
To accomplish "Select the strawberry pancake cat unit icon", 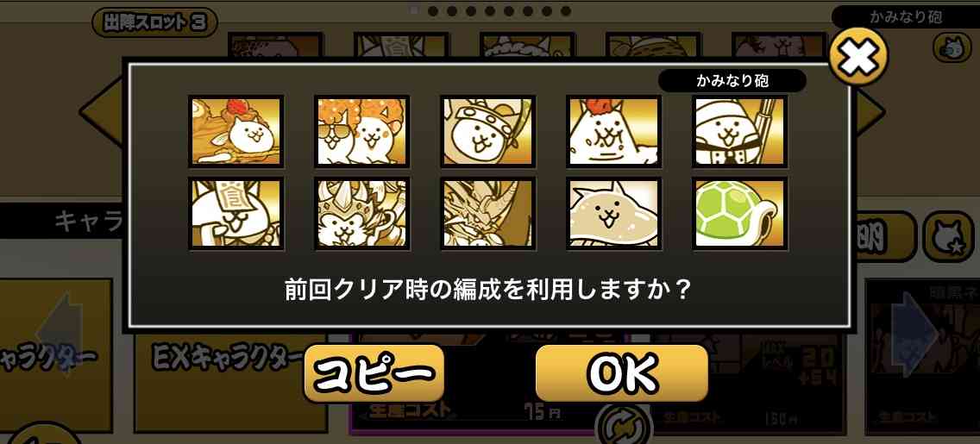I will pos(236,131).
